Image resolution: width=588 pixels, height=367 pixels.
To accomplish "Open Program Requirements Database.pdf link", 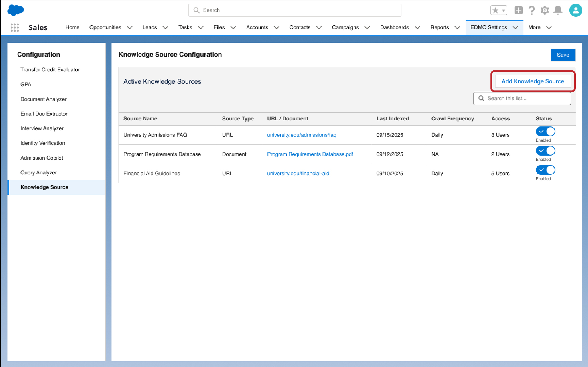I will coord(310,154).
